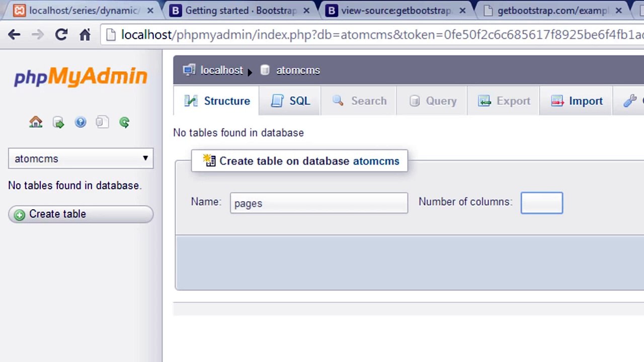The width and height of the screenshot is (644, 362).
Task: Close the view-source getbootstrap tab
Action: coord(462,11)
